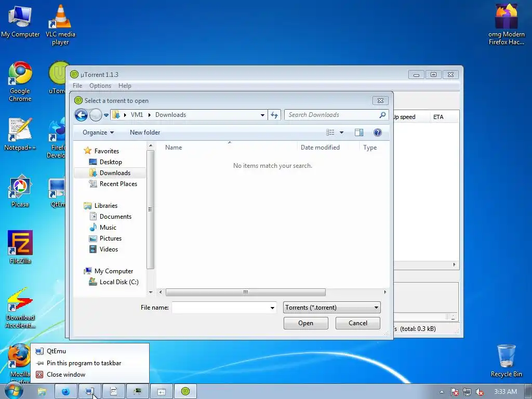The width and height of the screenshot is (532, 399).
Task: Click the Change your view icon
Action: (330, 132)
